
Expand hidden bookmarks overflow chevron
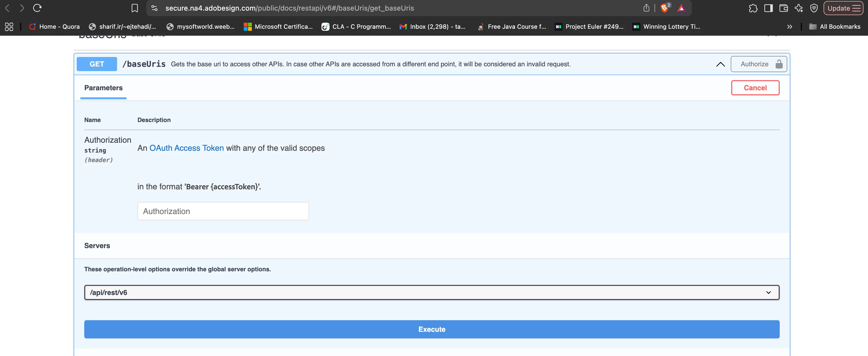[790, 27]
